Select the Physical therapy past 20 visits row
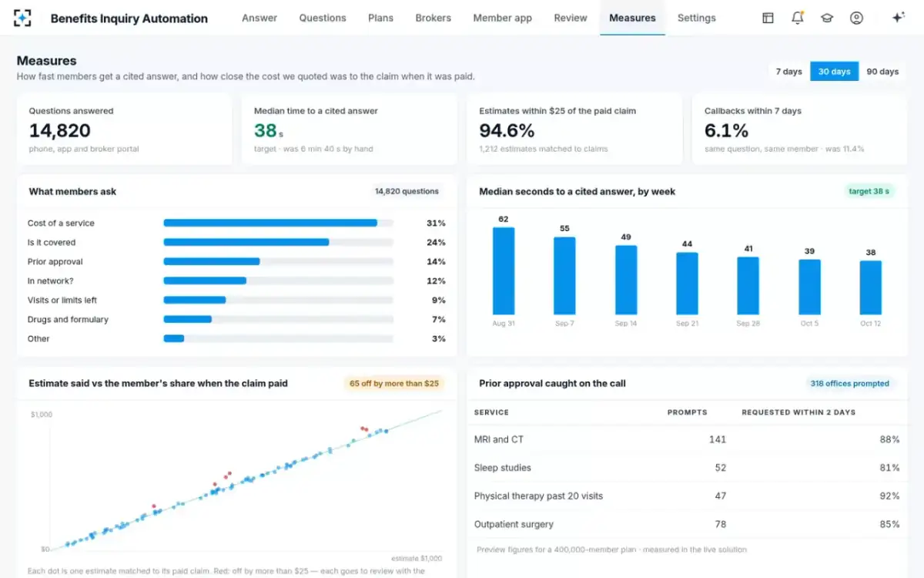The height and width of the screenshot is (578, 924). click(x=687, y=496)
